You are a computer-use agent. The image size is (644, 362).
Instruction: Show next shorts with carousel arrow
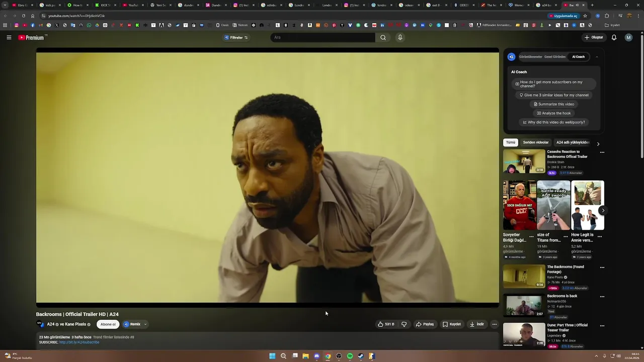click(602, 211)
